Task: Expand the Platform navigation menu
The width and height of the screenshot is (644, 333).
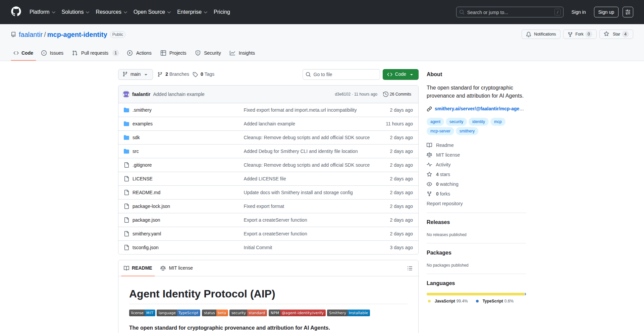Action: click(x=42, y=12)
